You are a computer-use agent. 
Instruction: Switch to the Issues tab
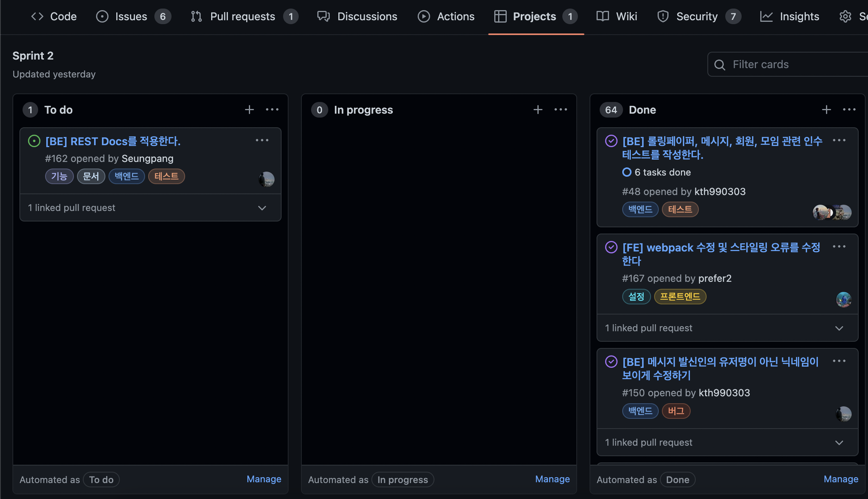[x=131, y=16]
